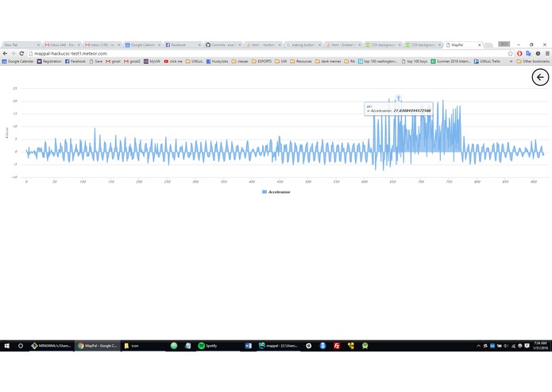
Task: Switch to the GitHub Commits tab
Action: click(x=222, y=45)
